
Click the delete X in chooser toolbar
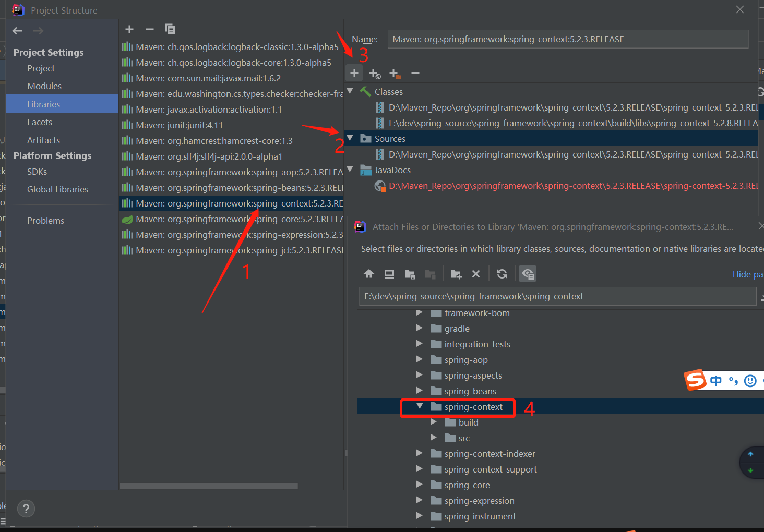476,274
